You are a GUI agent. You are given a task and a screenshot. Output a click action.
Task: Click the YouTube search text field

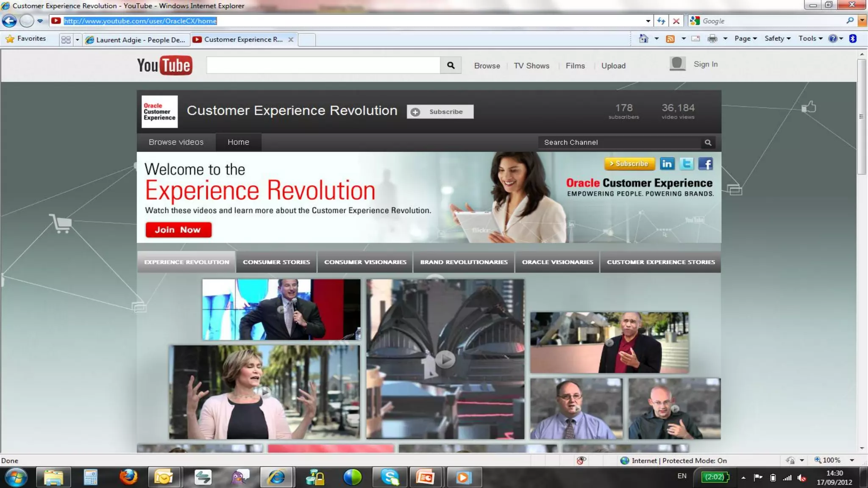(x=323, y=65)
